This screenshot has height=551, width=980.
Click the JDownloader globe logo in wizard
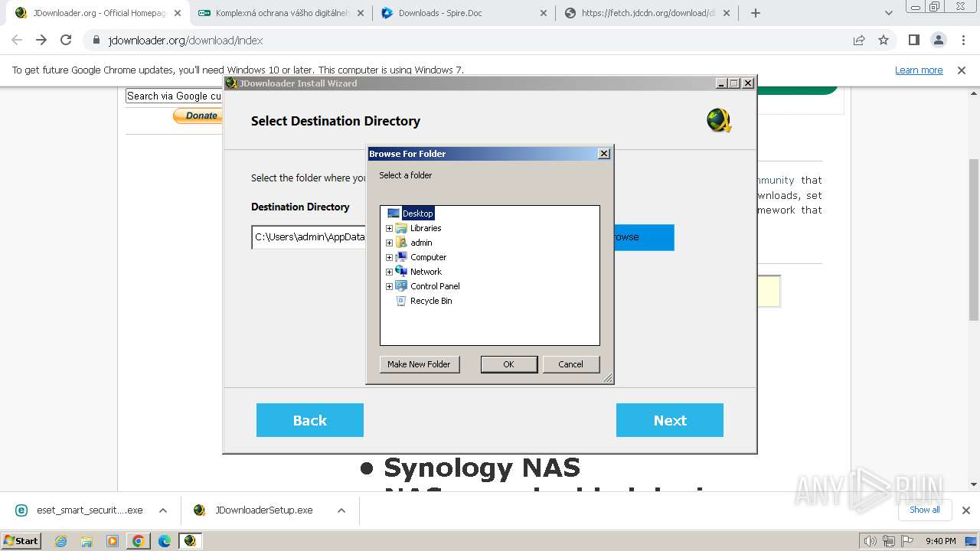tap(719, 120)
